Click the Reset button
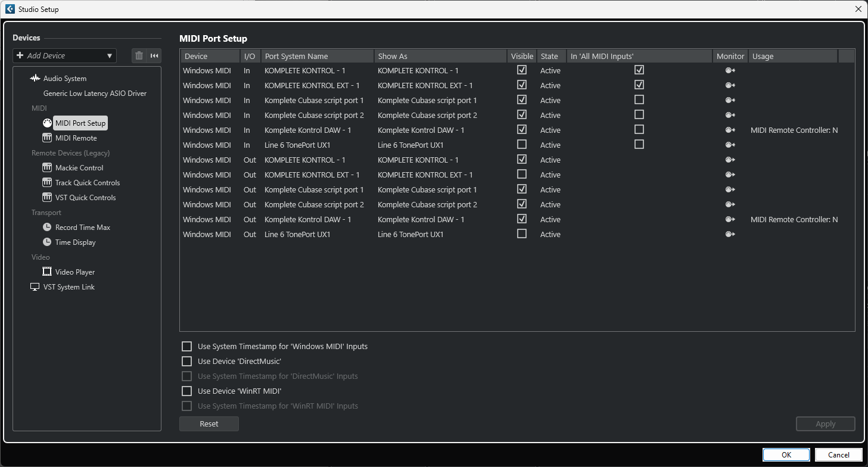This screenshot has height=467, width=868. (209, 424)
